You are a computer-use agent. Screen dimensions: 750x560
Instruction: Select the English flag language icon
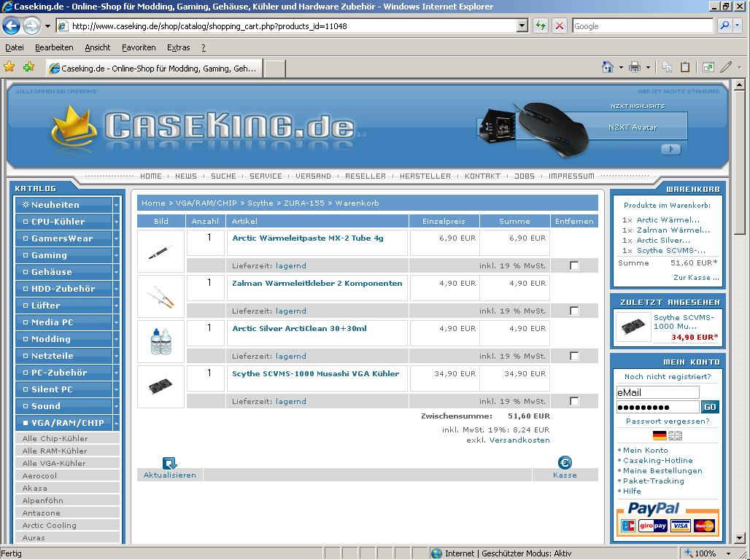675,435
